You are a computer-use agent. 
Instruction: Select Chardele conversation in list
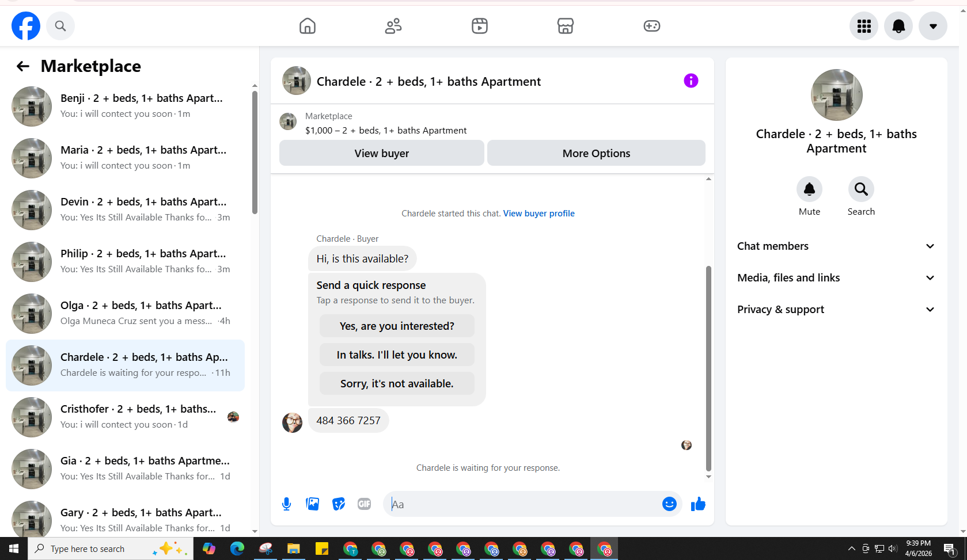pyautogui.click(x=125, y=365)
